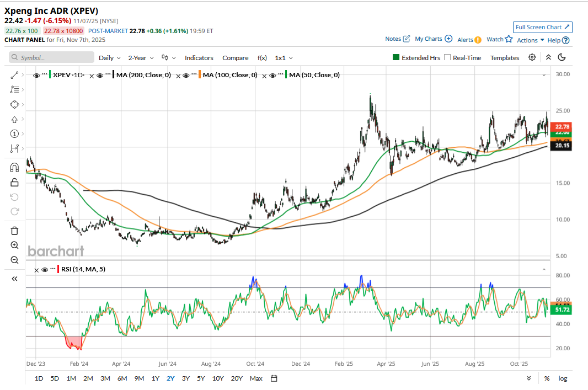Screen dimensions: 588x390
Task: Enable the Real-Time checkbox
Action: 447,57
